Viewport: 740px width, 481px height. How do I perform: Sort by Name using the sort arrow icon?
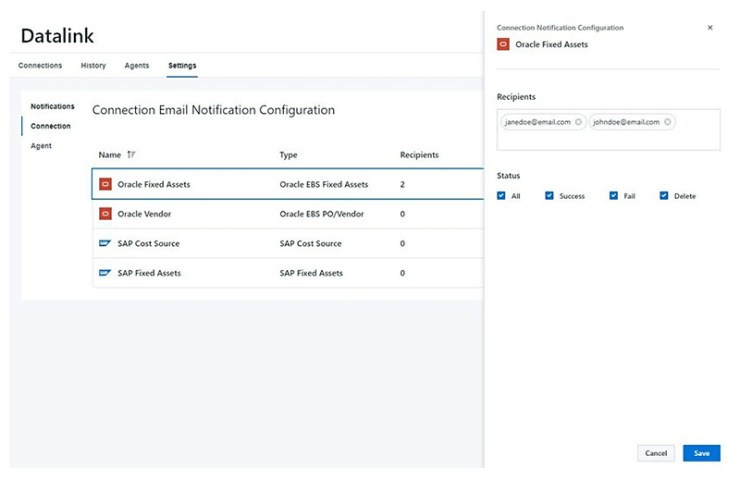click(131, 154)
